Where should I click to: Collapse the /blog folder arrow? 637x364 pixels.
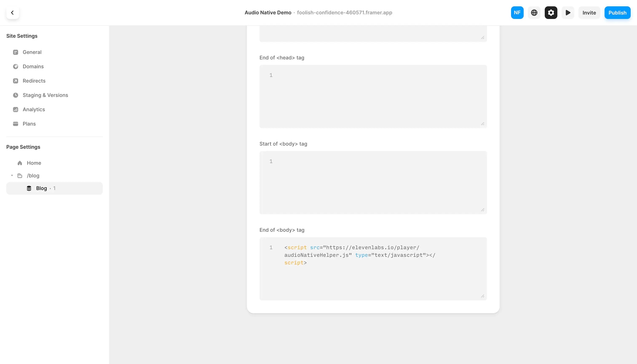pyautogui.click(x=12, y=175)
